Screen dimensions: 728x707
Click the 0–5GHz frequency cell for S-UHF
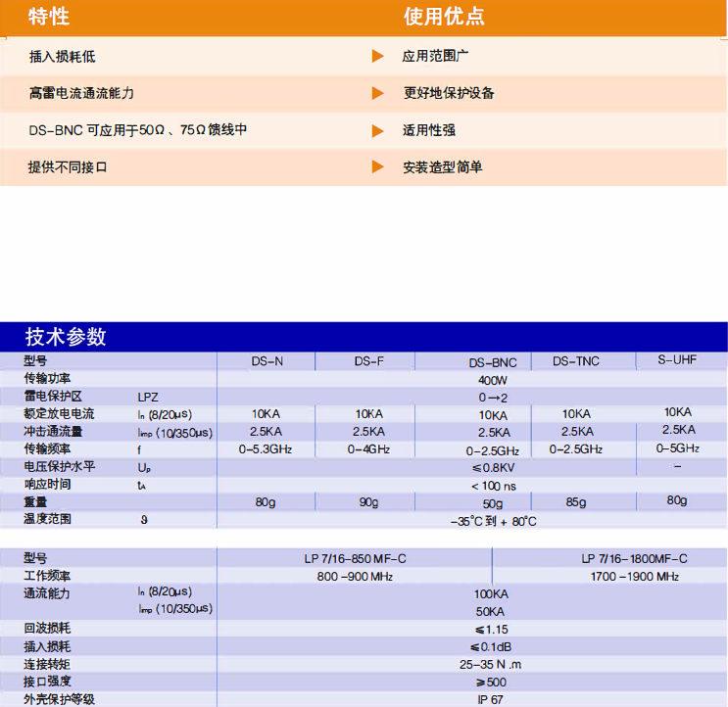(677, 448)
